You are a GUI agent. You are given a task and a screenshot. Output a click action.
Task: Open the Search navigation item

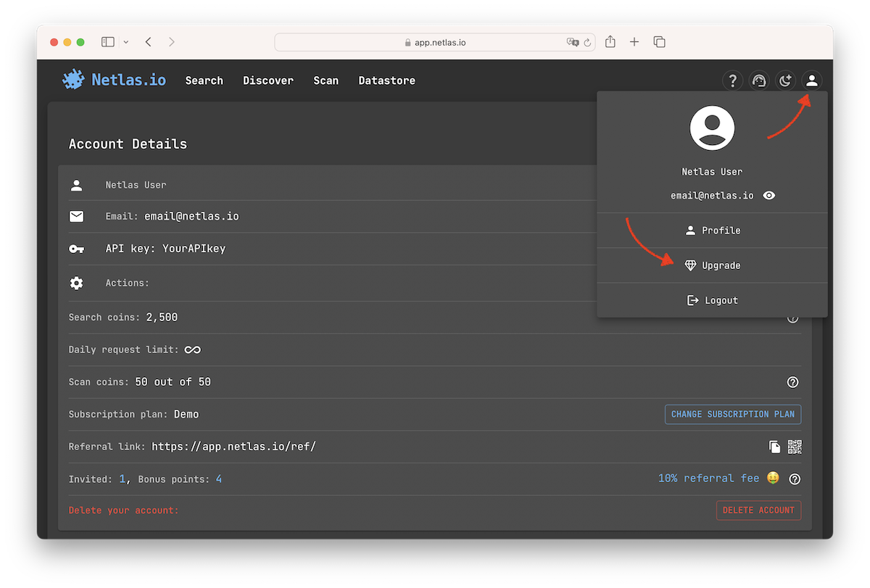click(204, 80)
